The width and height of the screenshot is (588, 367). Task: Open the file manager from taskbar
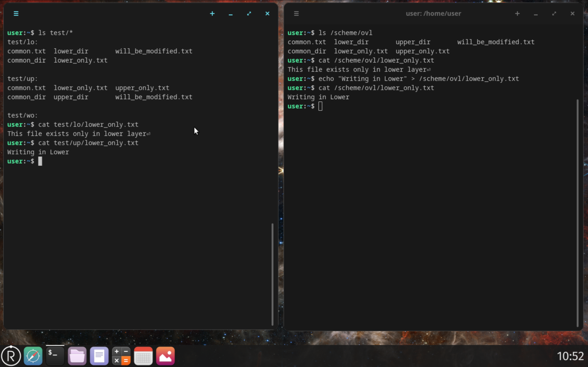[x=77, y=356]
